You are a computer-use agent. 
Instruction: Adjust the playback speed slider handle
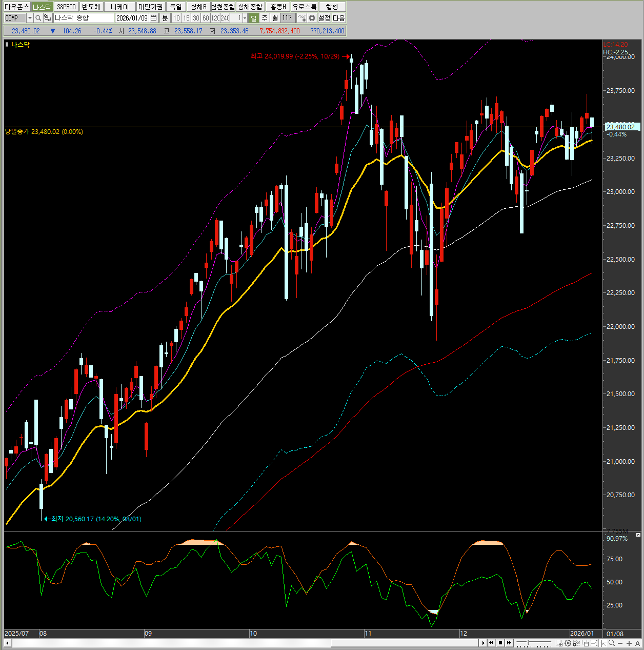click(x=528, y=643)
